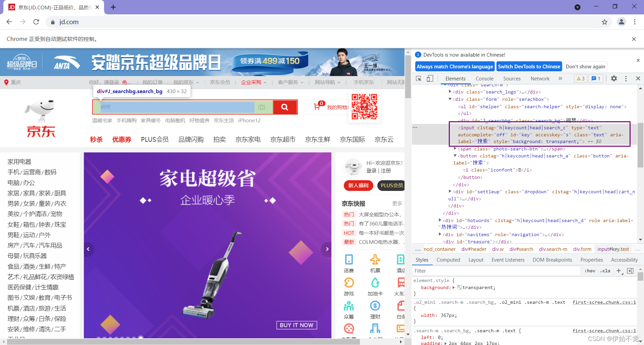
Task: Add new style rule plus icon
Action: [619, 271]
